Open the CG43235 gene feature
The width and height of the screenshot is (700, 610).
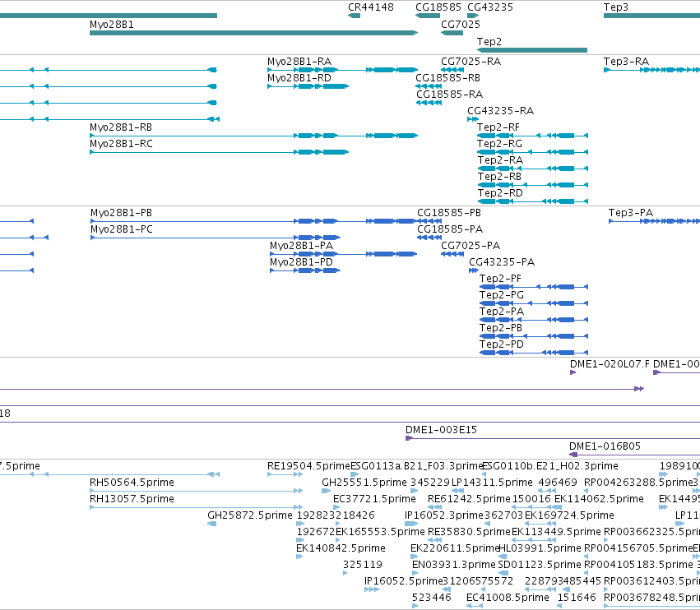[473, 16]
